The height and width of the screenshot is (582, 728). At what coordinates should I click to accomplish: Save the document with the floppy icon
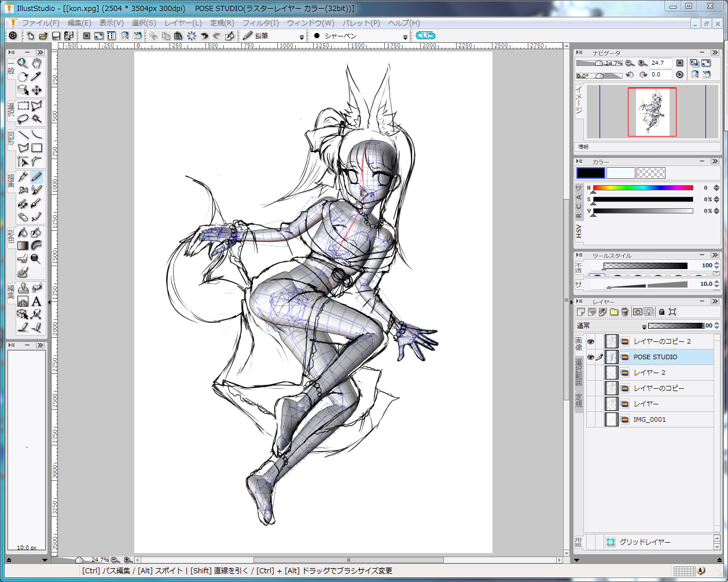pyautogui.click(x=56, y=36)
